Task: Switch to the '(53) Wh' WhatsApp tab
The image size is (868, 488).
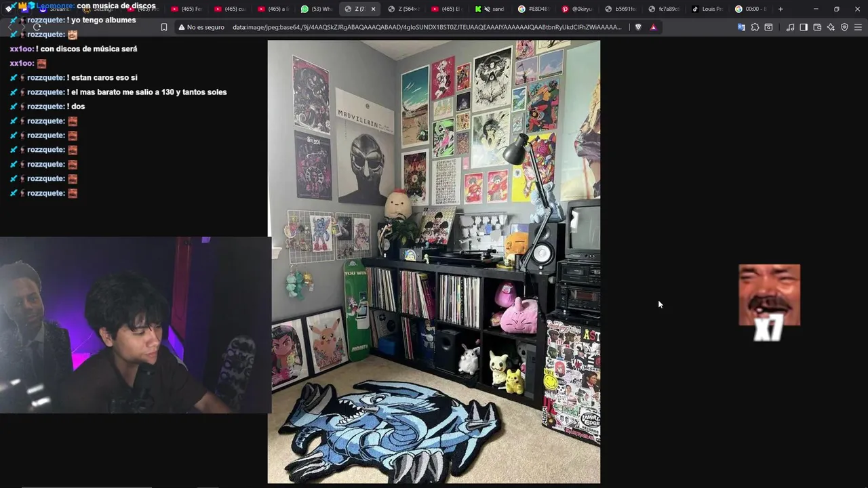Action: point(317,9)
